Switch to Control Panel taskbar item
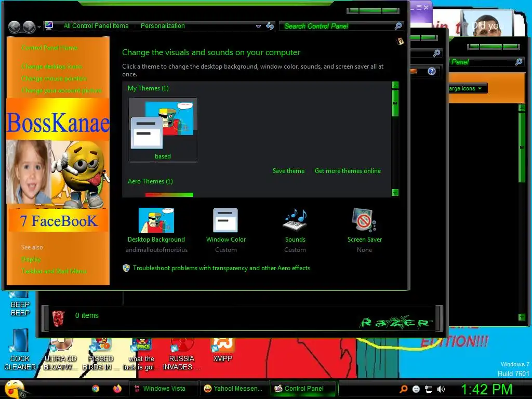Viewport: 532px width, 399px height. 303,389
